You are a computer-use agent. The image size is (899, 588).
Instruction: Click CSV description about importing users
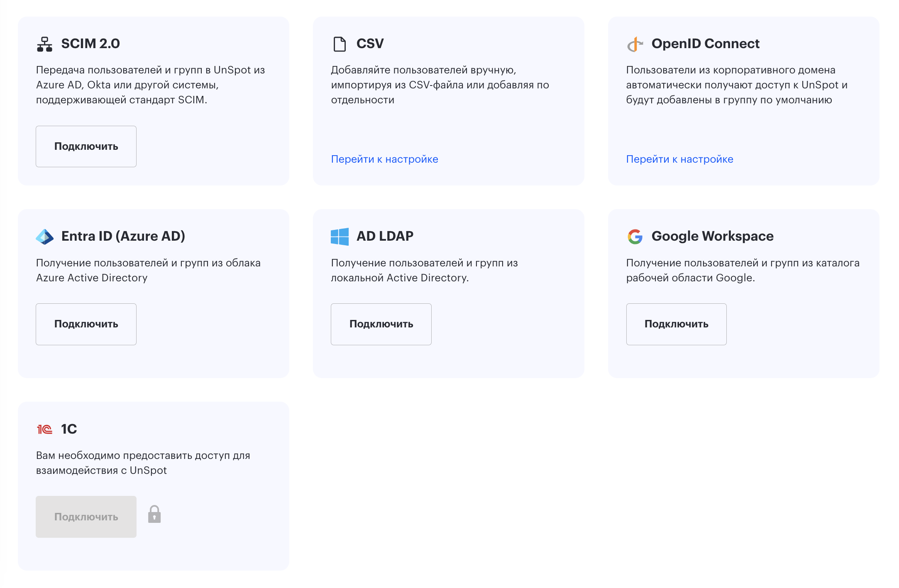click(440, 85)
